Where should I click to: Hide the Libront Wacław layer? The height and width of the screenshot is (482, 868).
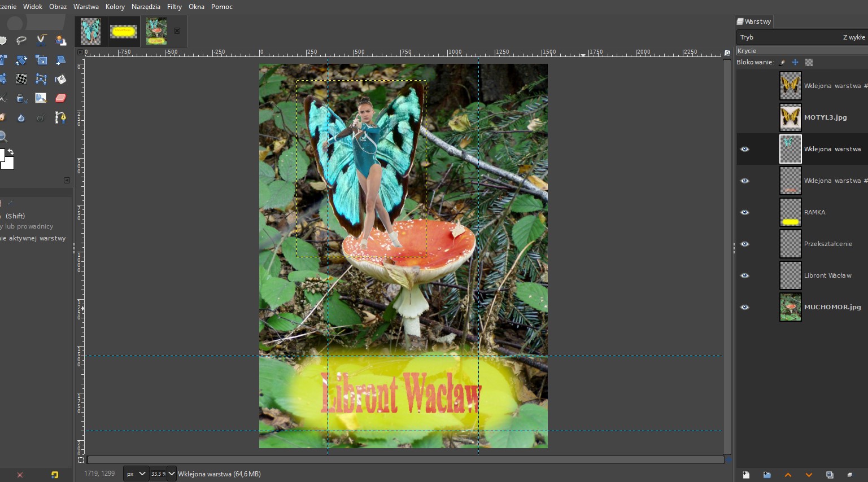tap(744, 275)
